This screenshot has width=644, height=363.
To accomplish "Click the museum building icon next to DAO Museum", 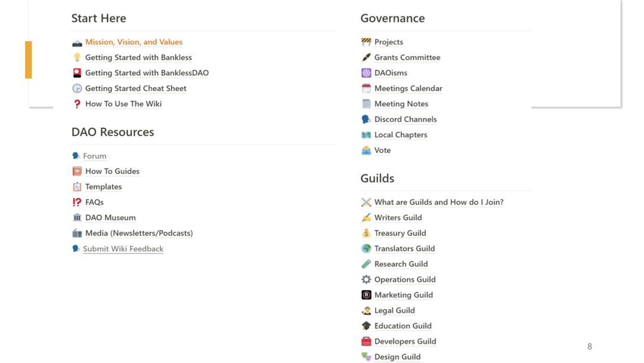I will [x=77, y=218].
